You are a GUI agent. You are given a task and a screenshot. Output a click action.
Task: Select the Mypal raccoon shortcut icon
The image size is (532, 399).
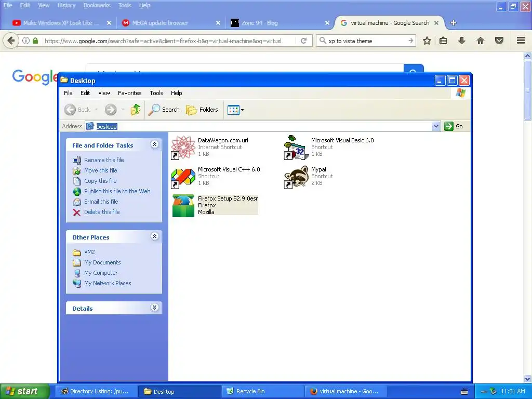coord(296,177)
